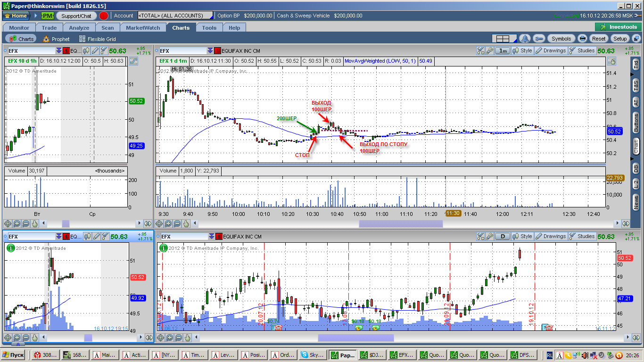
Task: Open the Help tab
Action: (x=234, y=28)
